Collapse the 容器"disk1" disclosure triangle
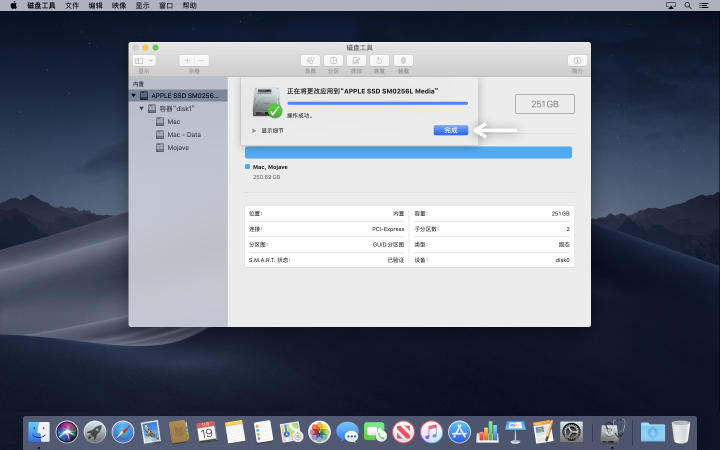This screenshot has height=450, width=720. click(142, 108)
